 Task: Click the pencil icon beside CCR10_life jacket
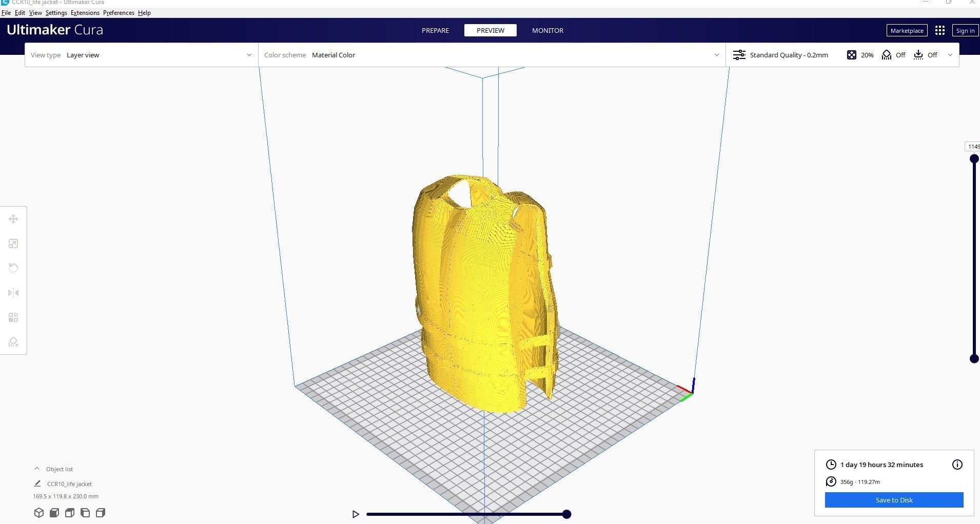click(x=37, y=483)
